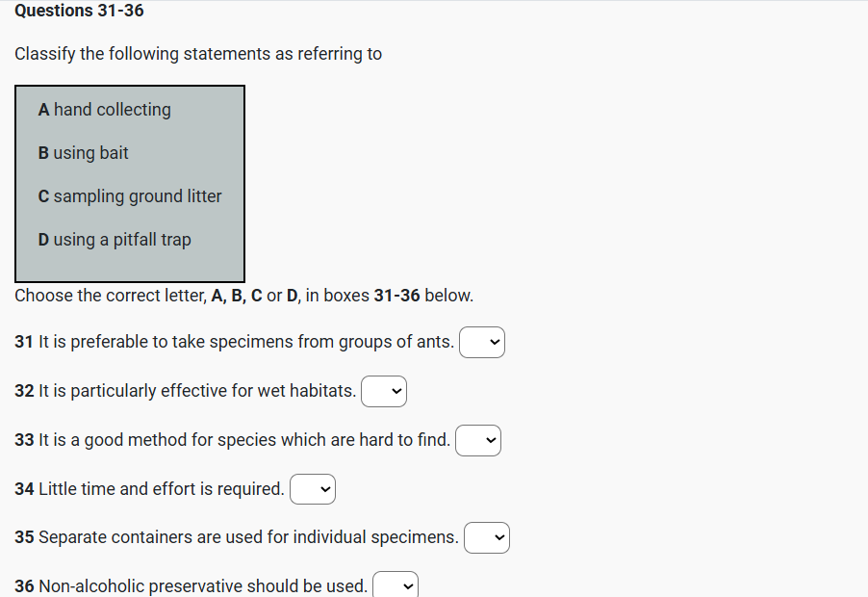Viewport: 868px width, 597px height.
Task: Expand the dropdown for question 35
Action: coord(487,538)
